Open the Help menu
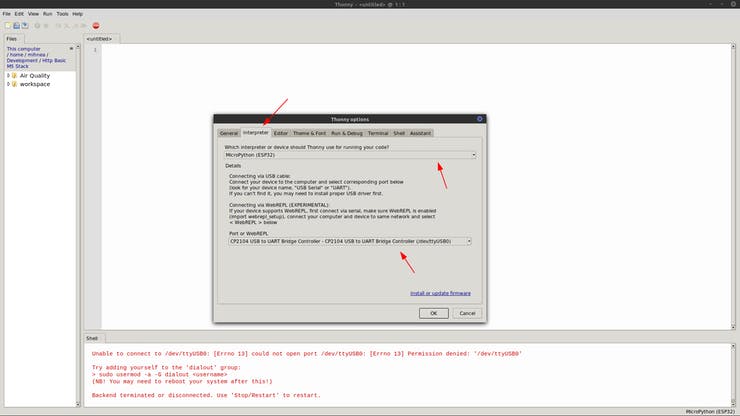 click(77, 14)
